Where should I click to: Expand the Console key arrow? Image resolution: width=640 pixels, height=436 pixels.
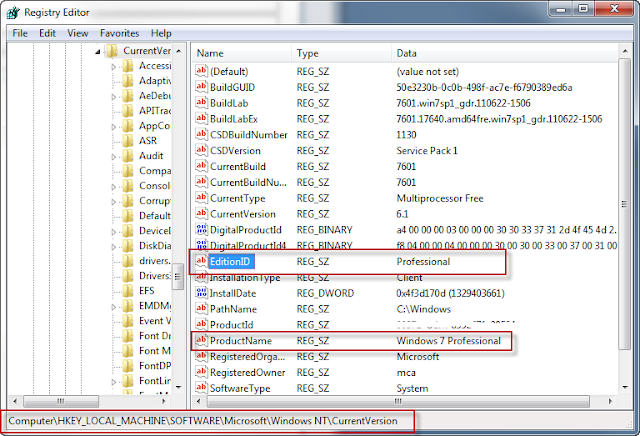point(114,187)
